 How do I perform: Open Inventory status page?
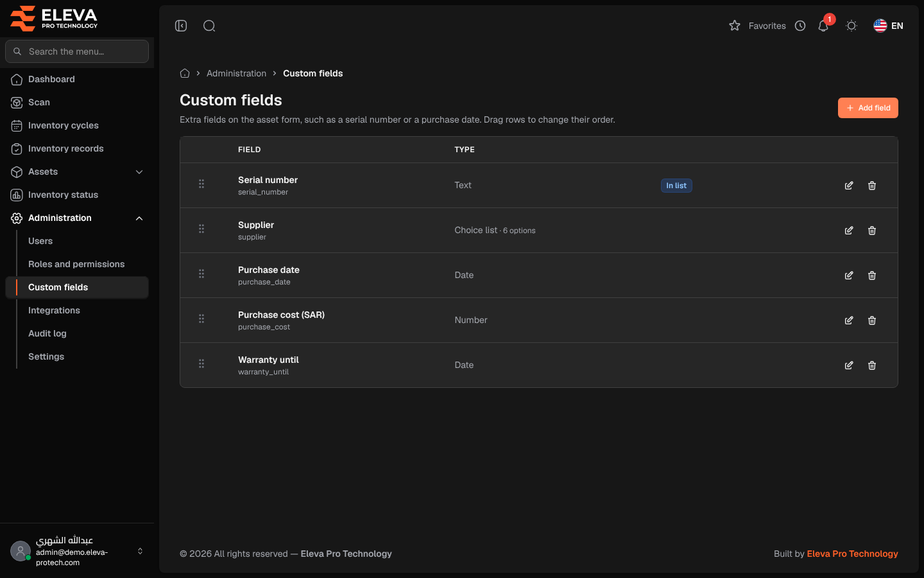[x=77, y=195]
